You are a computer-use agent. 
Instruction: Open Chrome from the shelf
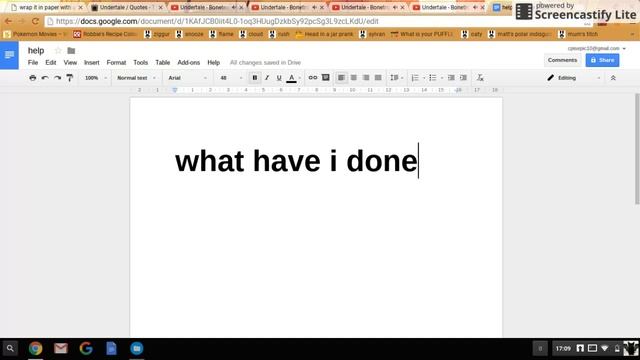[x=36, y=348]
